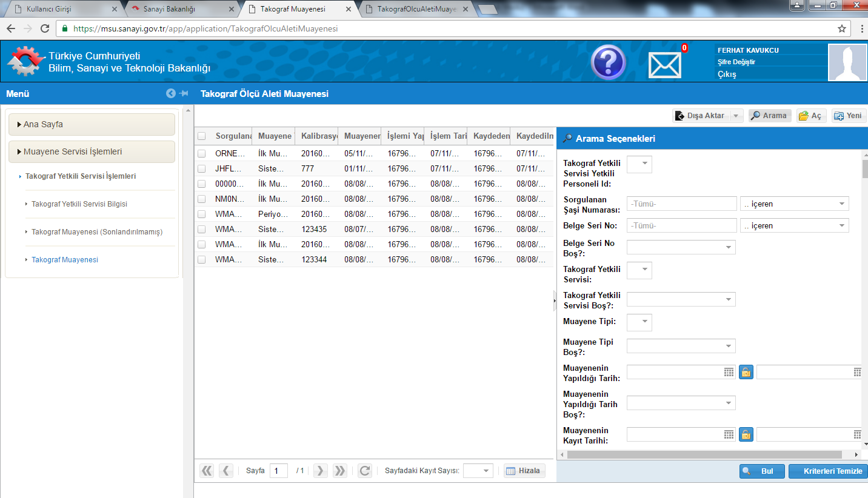Click Şifre Değiştir link
Screen dimensions: 868x498
click(x=736, y=62)
